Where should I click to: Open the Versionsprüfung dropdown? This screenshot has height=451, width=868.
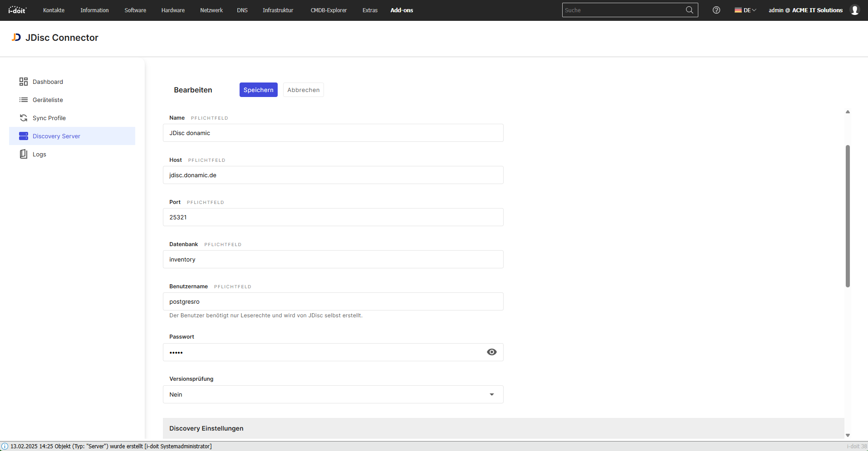pos(333,394)
